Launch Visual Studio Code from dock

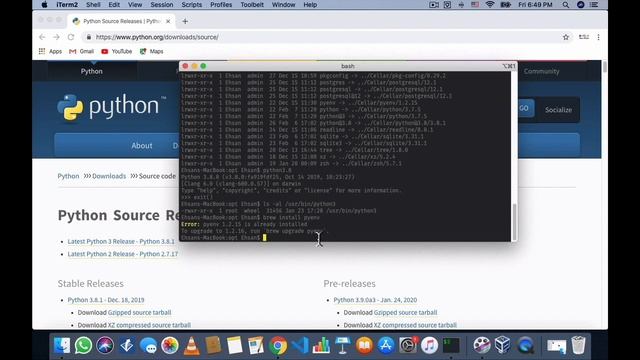point(300,345)
